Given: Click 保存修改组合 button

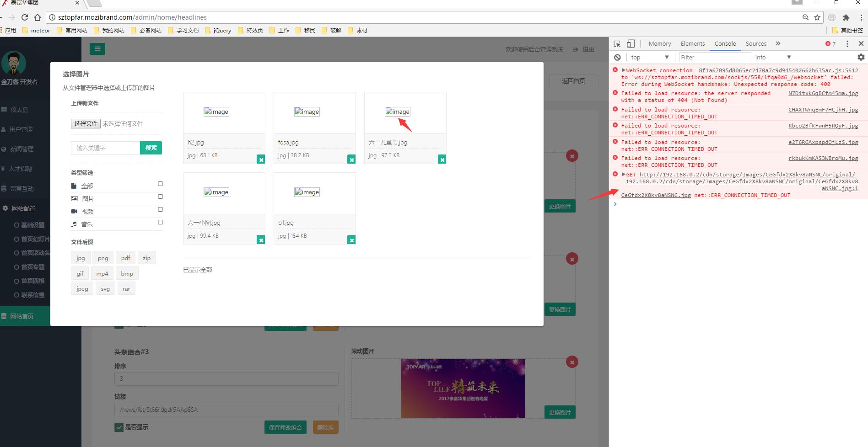Looking at the screenshot, I should pos(286,427).
